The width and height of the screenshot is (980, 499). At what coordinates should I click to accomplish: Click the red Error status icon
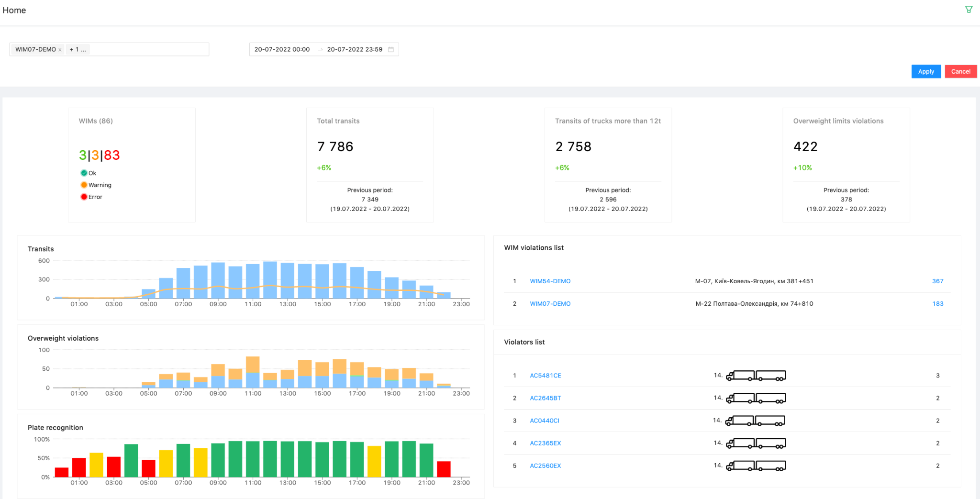tap(84, 197)
